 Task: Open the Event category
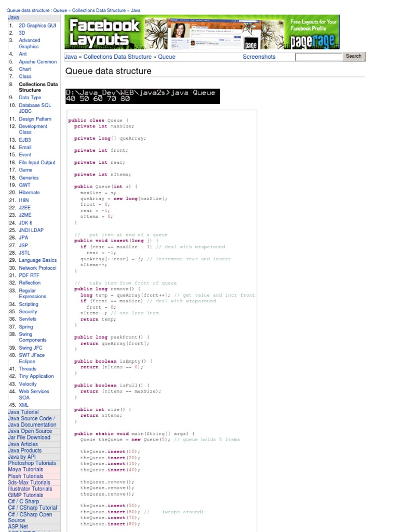pos(25,155)
